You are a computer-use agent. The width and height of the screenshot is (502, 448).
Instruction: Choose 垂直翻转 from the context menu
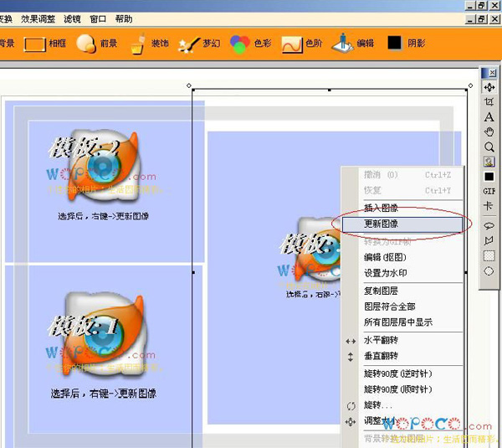pyautogui.click(x=402, y=356)
